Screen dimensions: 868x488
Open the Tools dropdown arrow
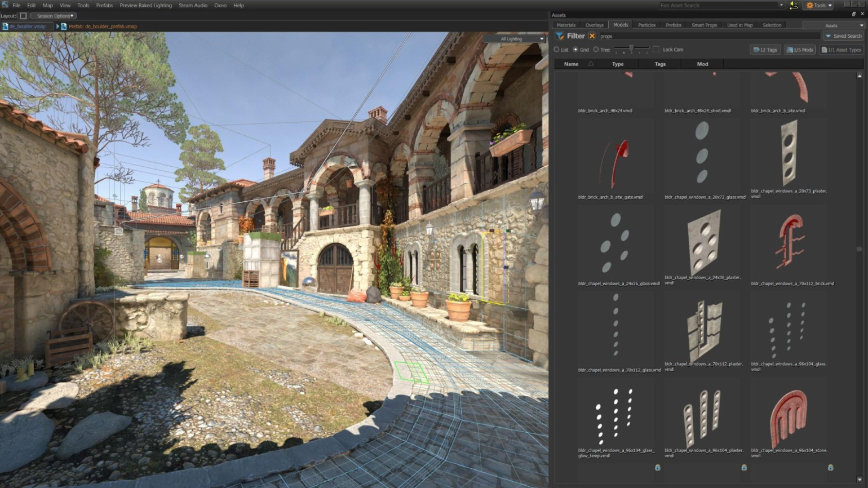[830, 5]
